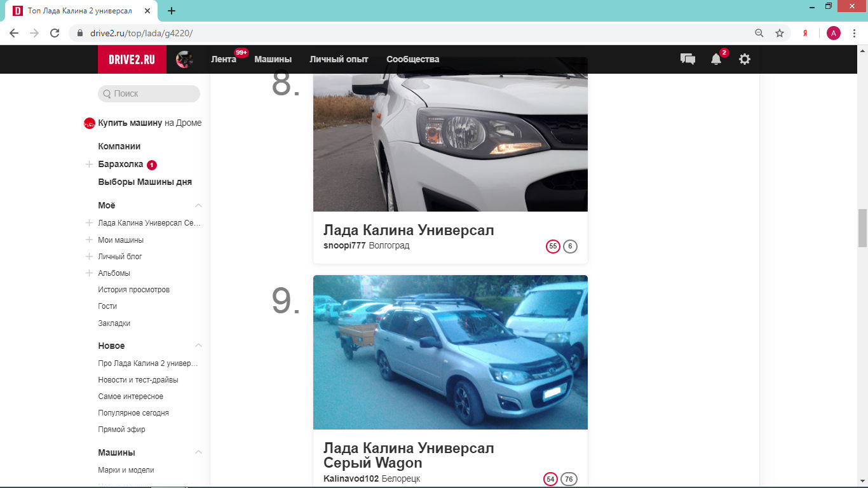
Task: Open the Гости link
Action: (107, 306)
